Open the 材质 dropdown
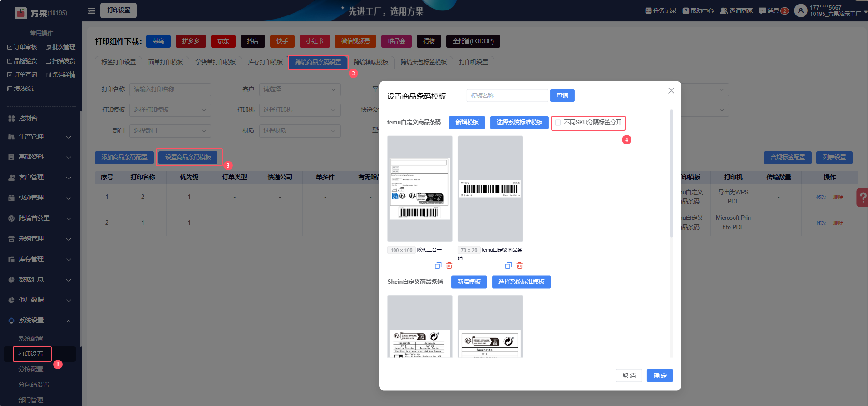The width and height of the screenshot is (868, 406). point(300,130)
